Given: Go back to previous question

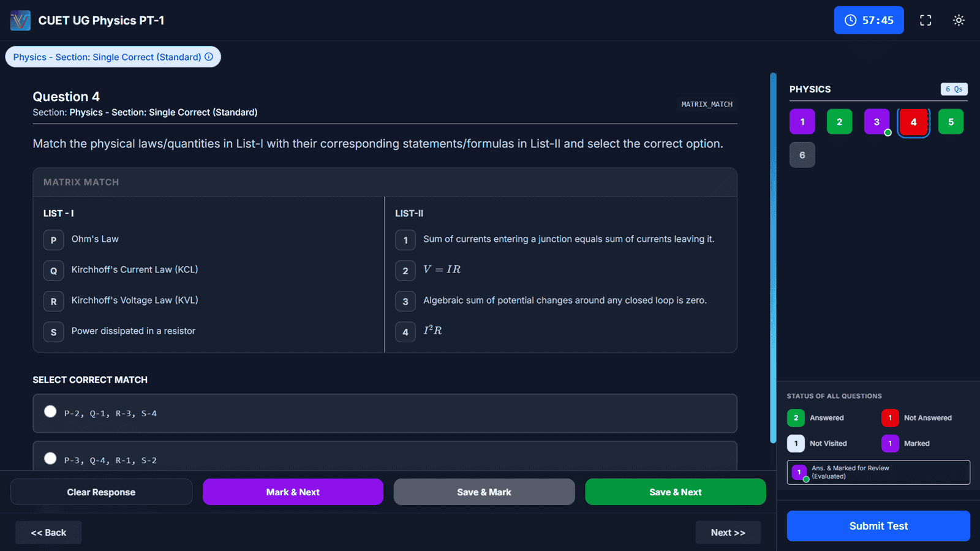Looking at the screenshot, I should click(x=48, y=533).
